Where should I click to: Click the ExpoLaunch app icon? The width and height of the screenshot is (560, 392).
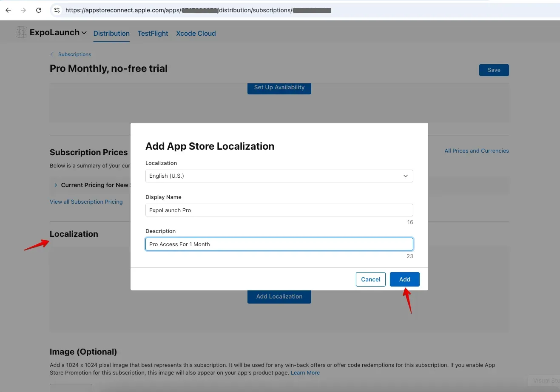tap(21, 32)
